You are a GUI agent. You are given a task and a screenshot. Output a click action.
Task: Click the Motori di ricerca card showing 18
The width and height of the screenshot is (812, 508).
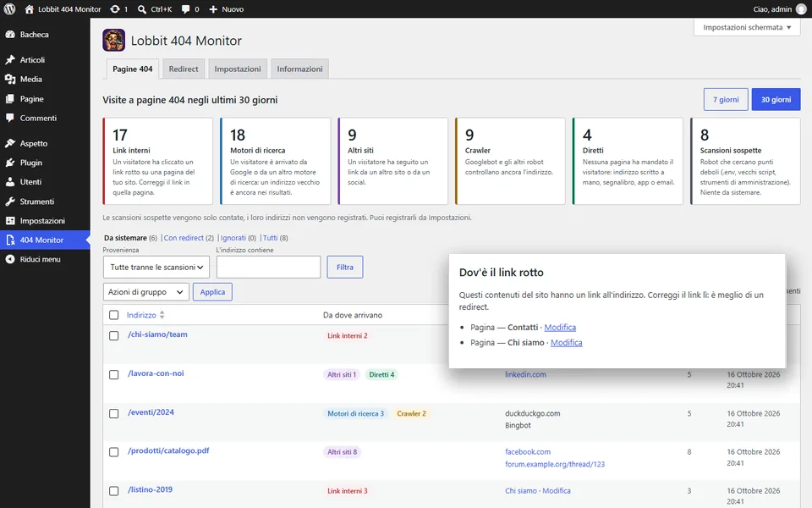pyautogui.click(x=275, y=161)
